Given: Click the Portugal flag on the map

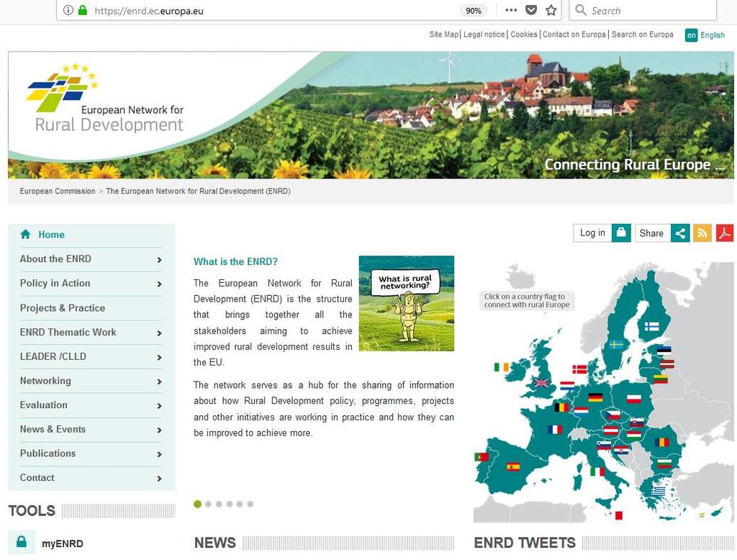Looking at the screenshot, I should click(x=481, y=456).
